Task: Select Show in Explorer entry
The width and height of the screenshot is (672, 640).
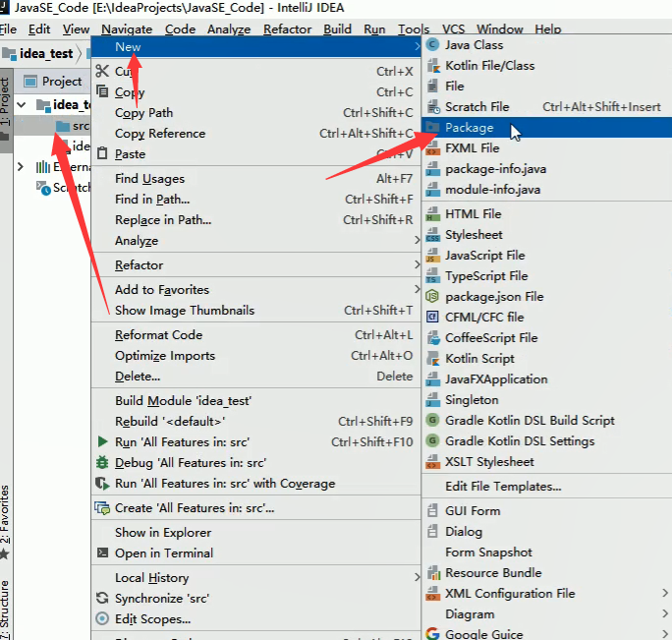Action: pyautogui.click(x=255, y=532)
